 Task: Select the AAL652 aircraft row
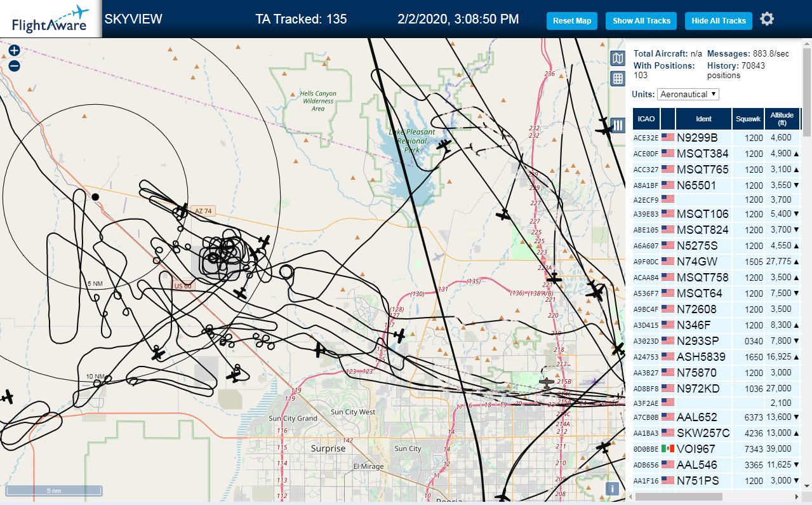click(x=717, y=417)
